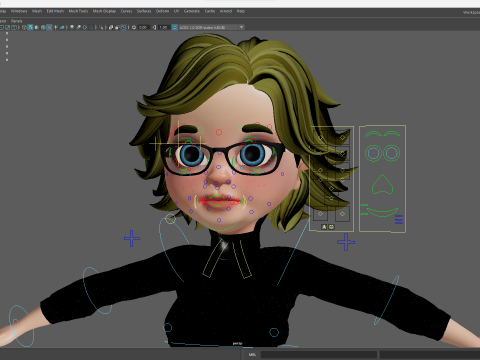Screen dimensions: 480x360
Task: Open the Curves menu
Action: click(x=126, y=11)
